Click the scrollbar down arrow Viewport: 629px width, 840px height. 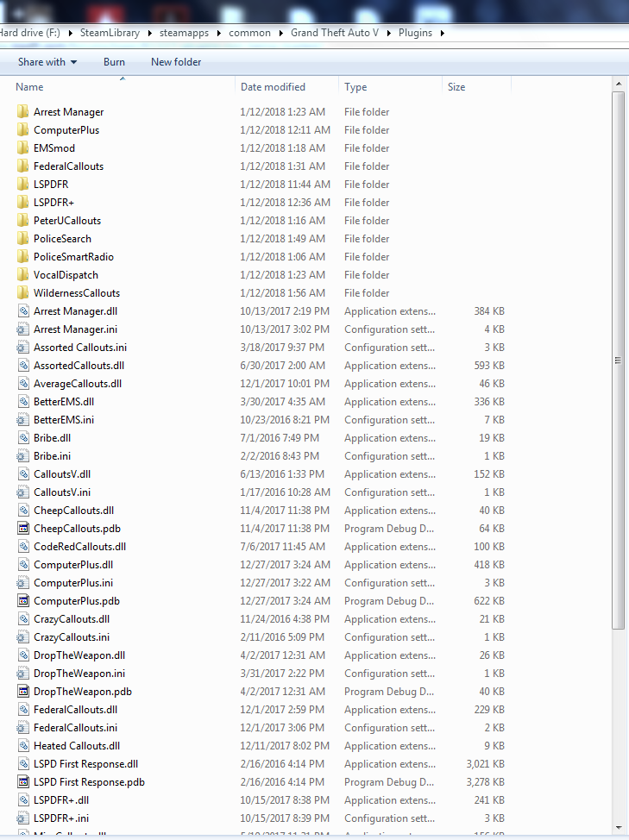[619, 827]
